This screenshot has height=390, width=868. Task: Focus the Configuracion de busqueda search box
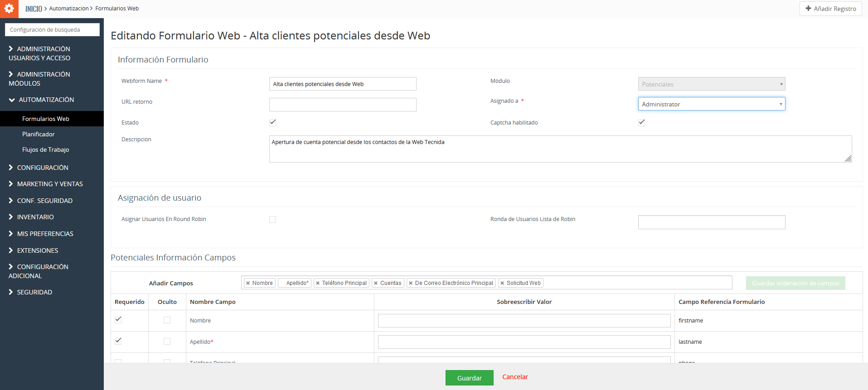[52, 29]
